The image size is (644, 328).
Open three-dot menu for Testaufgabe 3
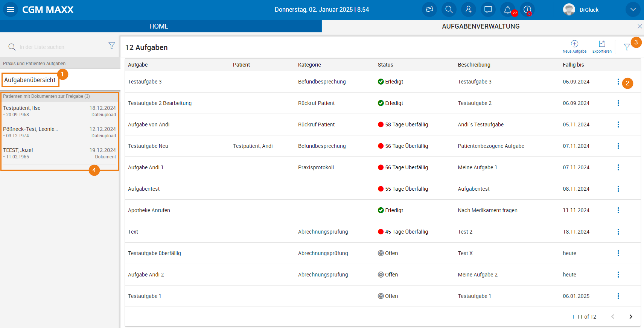pos(618,82)
